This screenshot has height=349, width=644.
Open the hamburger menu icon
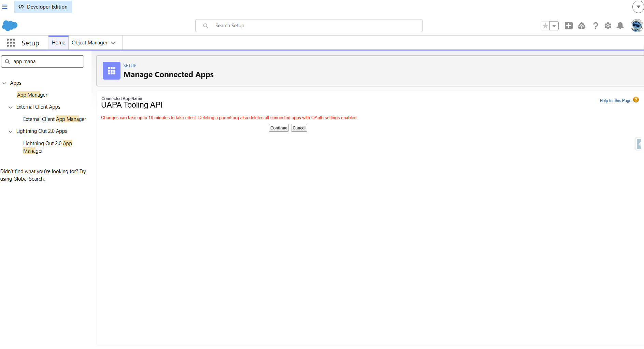click(5, 7)
